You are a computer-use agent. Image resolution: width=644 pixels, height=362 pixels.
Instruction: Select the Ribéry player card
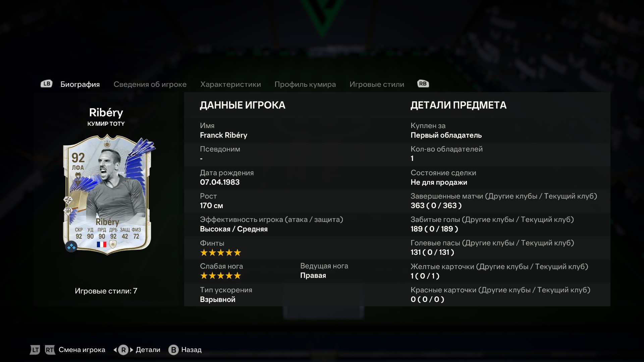[x=107, y=194]
